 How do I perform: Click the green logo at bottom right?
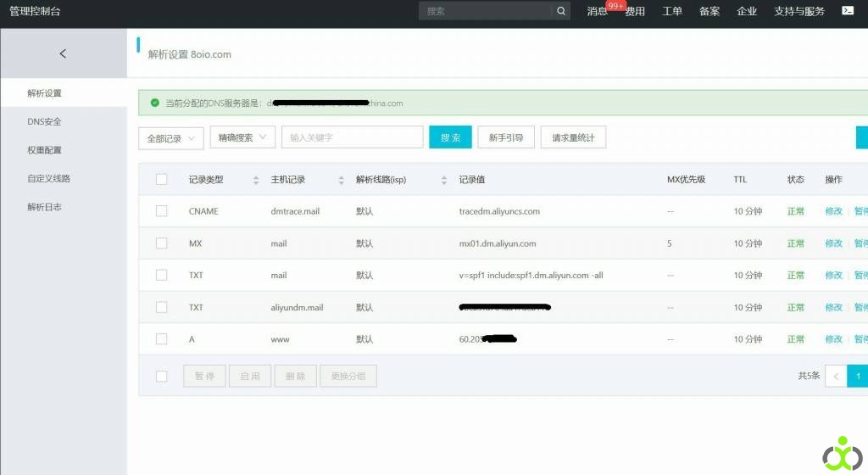[842, 454]
